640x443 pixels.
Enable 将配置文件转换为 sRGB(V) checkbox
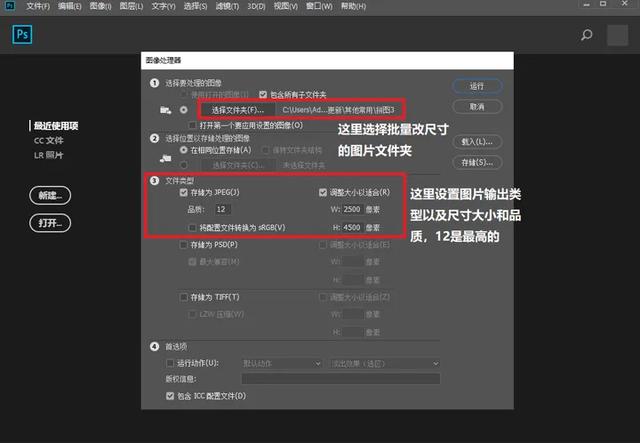192,227
